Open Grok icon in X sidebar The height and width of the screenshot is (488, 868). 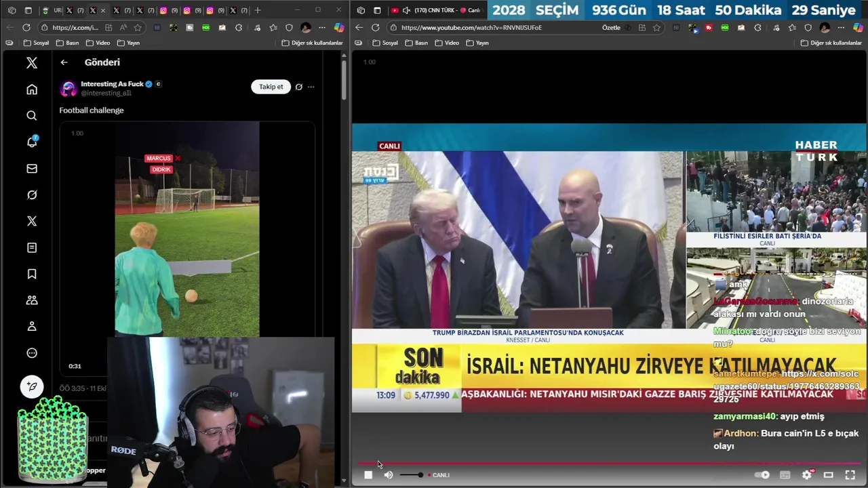32,195
